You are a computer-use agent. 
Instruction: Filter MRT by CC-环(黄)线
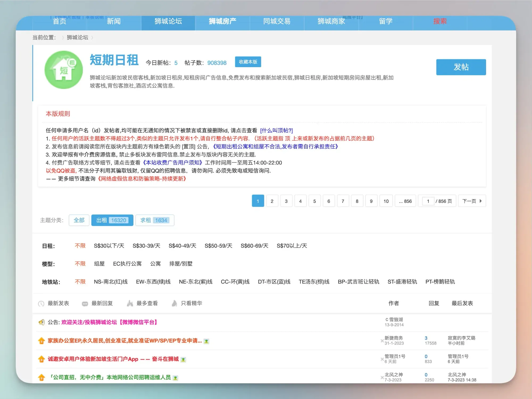(235, 282)
